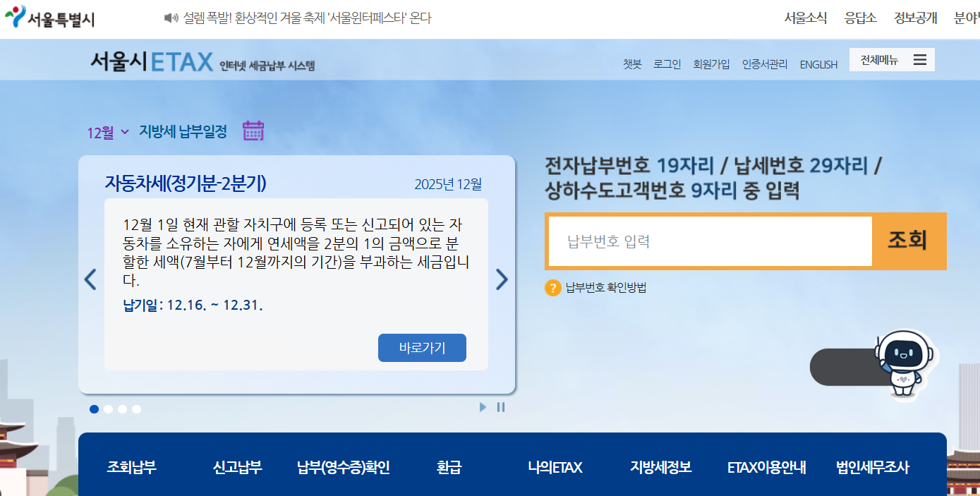This screenshot has height=496, width=980.
Task: Open 정보공개 in top bar
Action: click(x=916, y=18)
